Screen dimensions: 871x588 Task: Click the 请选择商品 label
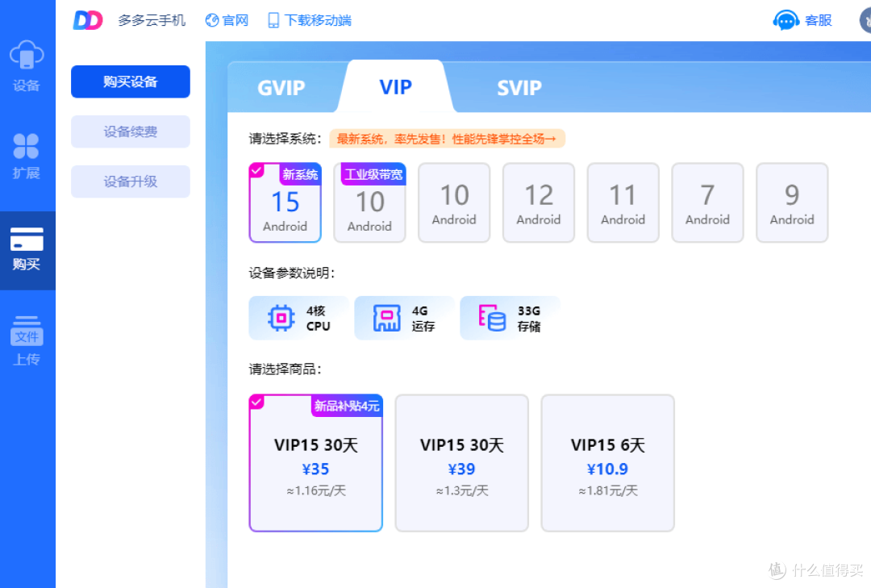(x=285, y=369)
